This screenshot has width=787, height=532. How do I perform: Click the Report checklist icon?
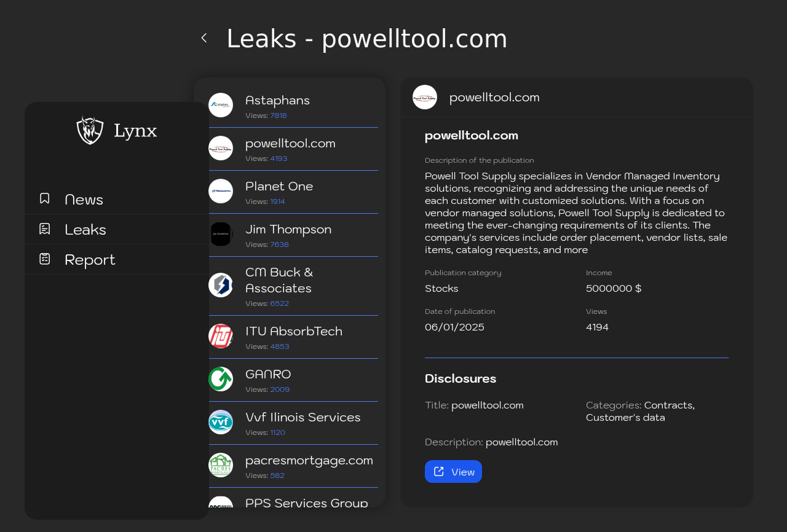tap(45, 259)
